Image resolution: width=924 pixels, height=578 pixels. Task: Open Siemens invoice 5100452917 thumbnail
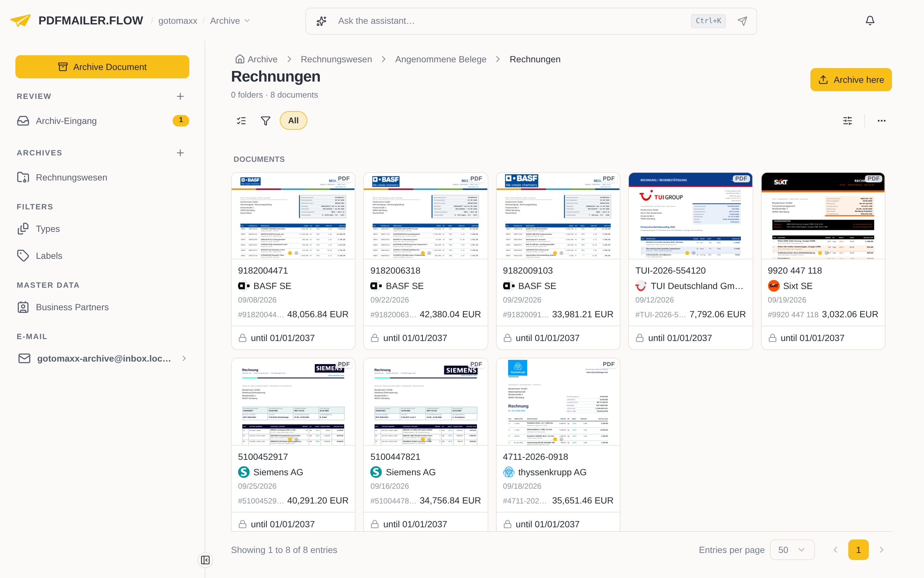293,402
